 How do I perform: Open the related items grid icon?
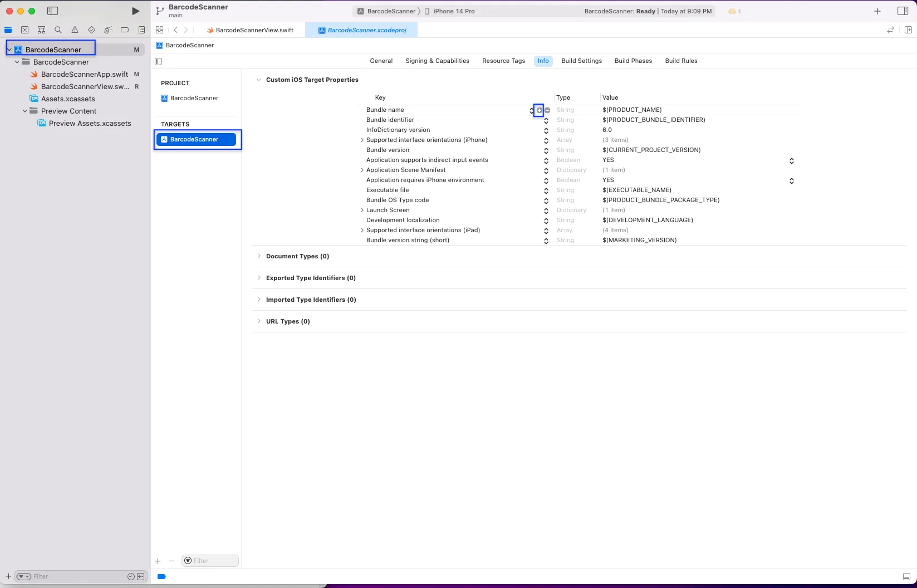[160, 30]
